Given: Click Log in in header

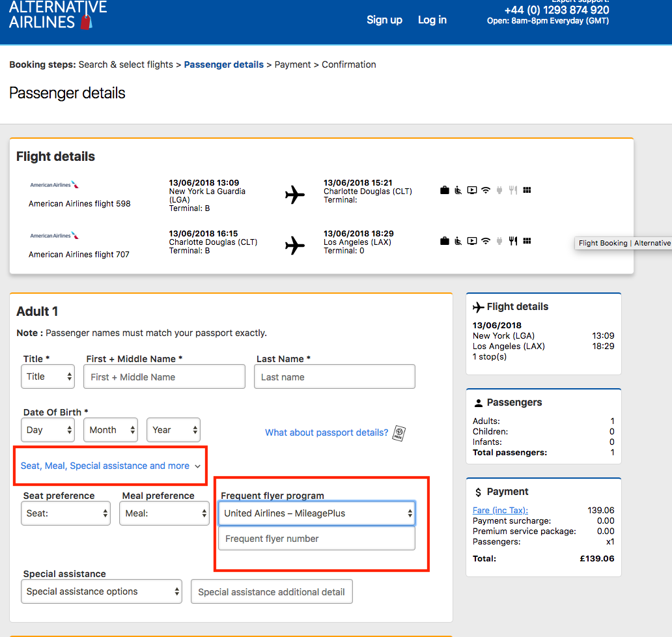Looking at the screenshot, I should [432, 20].
